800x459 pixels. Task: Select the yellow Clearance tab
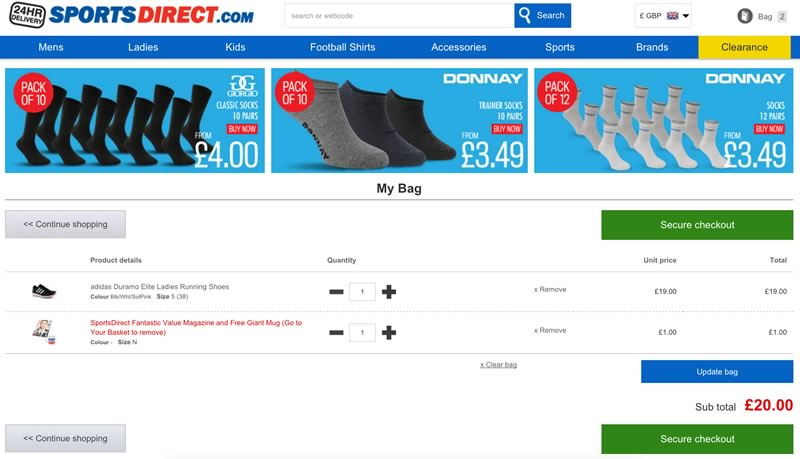tap(744, 47)
